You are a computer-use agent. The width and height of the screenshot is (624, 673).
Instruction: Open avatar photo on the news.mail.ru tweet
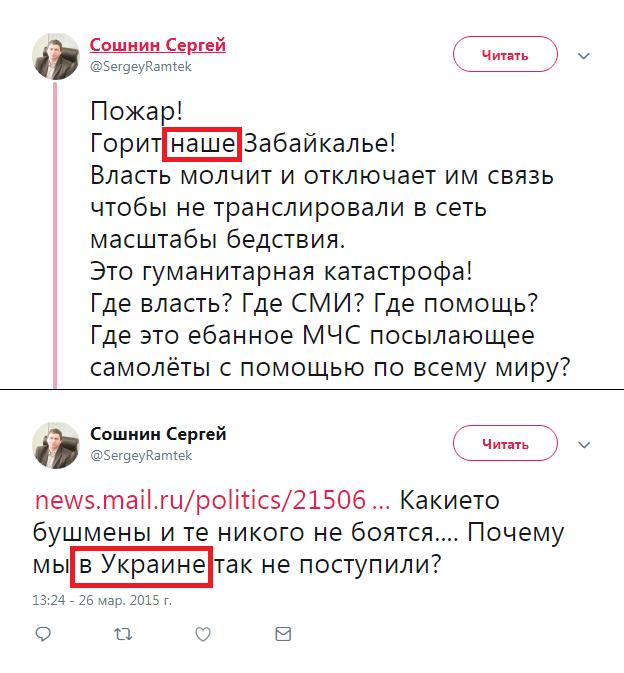[x=56, y=444]
